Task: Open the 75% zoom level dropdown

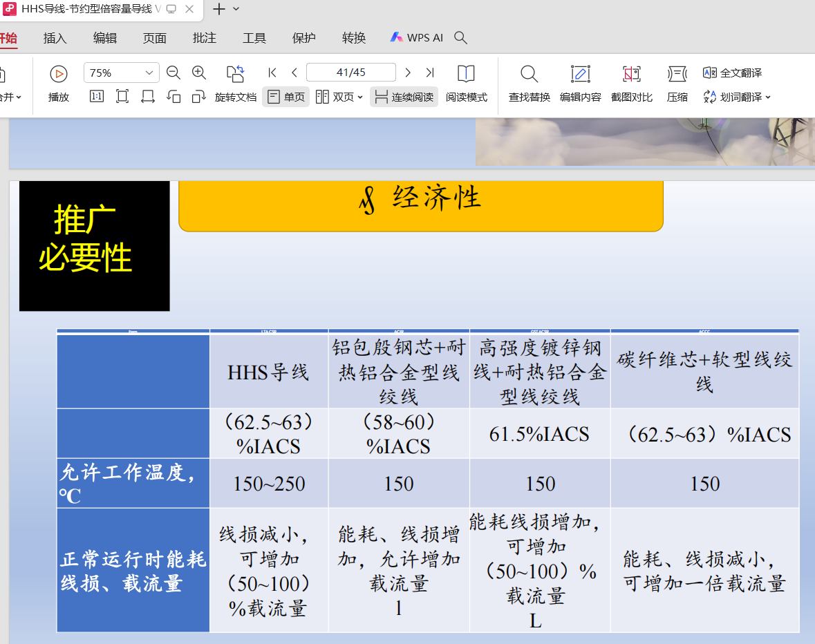Action: (x=149, y=73)
